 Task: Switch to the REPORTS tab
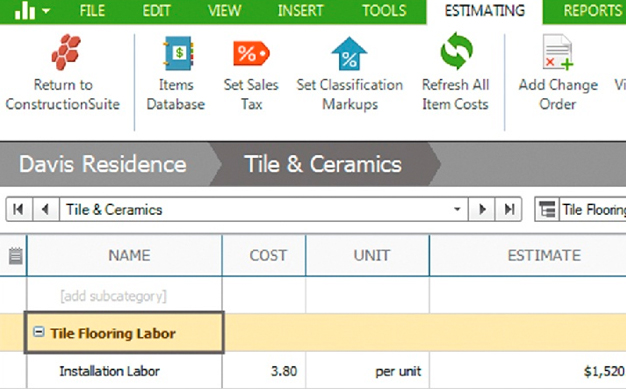592,11
